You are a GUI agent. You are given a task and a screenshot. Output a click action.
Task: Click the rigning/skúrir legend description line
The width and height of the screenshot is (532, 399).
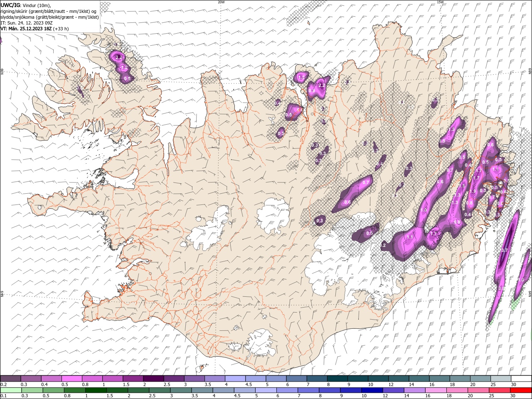coord(49,11)
